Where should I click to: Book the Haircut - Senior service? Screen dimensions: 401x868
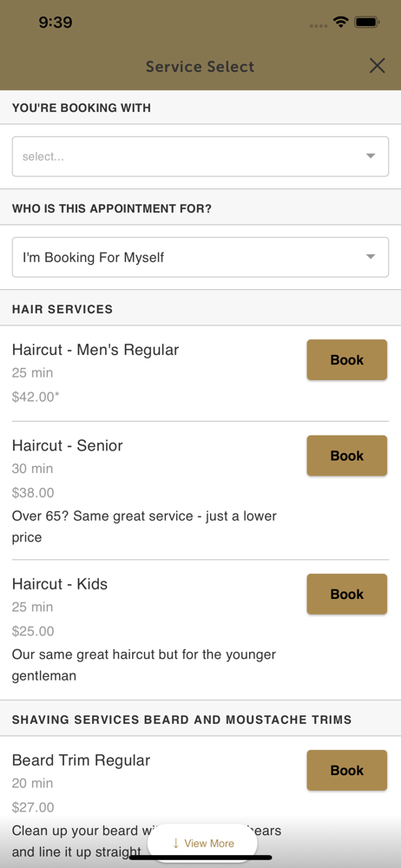pyautogui.click(x=346, y=456)
